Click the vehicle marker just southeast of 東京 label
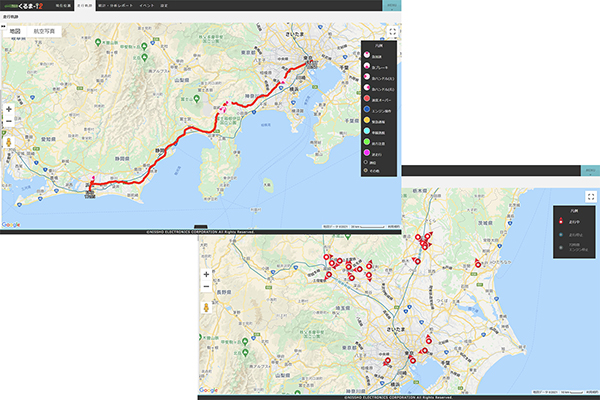This screenshot has height=400, width=600. click(x=412, y=360)
